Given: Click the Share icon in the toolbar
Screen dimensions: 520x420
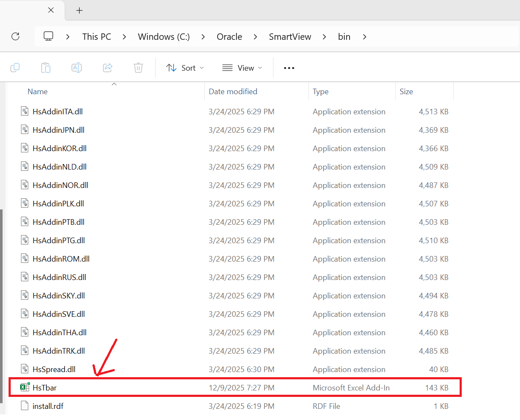Looking at the screenshot, I should [x=108, y=68].
